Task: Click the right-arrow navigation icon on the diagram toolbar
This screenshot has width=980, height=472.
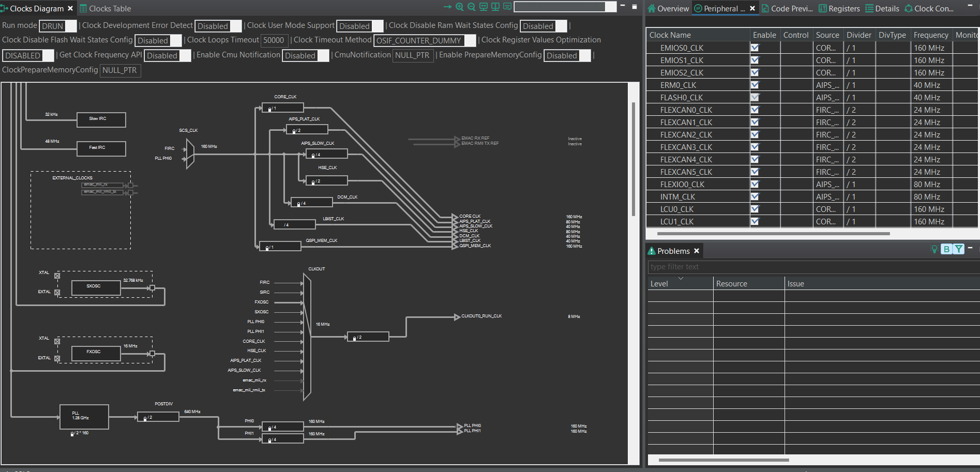Action: pyautogui.click(x=447, y=7)
